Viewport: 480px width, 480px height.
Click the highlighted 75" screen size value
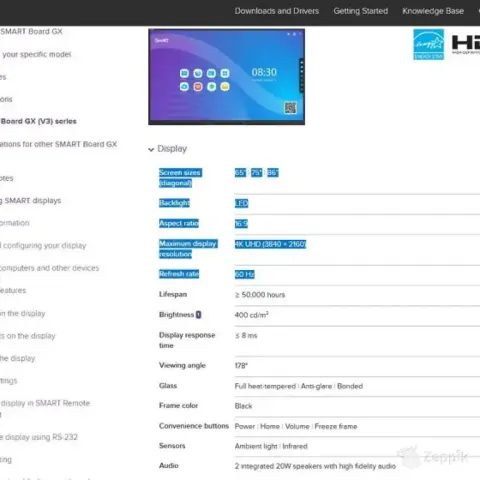[x=256, y=173]
